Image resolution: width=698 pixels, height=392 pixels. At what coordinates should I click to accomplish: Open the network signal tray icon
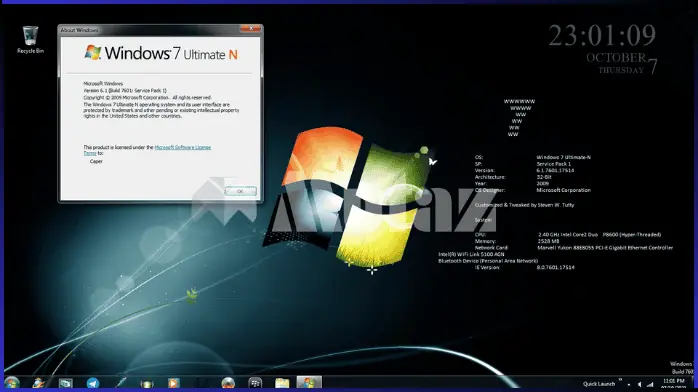coord(650,384)
